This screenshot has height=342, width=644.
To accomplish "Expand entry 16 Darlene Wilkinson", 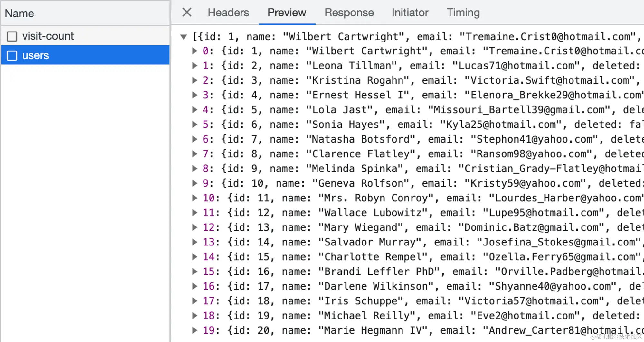I will pos(194,286).
